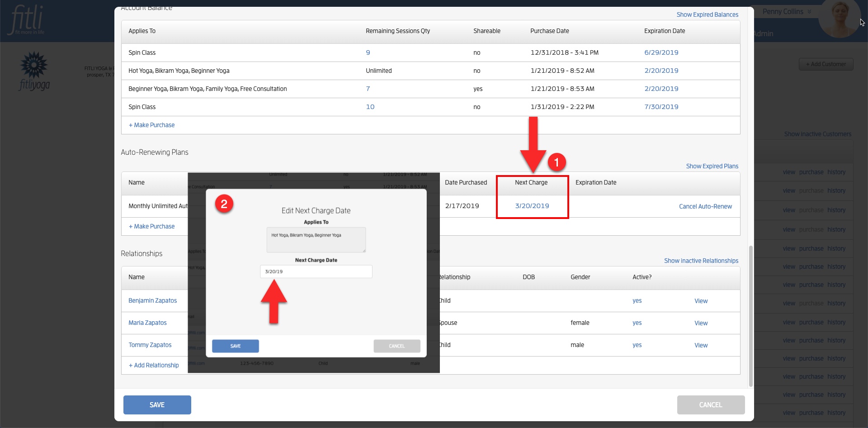The width and height of the screenshot is (868, 428).
Task: Edit the 3/20/2019 next charge date
Action: tap(532, 206)
